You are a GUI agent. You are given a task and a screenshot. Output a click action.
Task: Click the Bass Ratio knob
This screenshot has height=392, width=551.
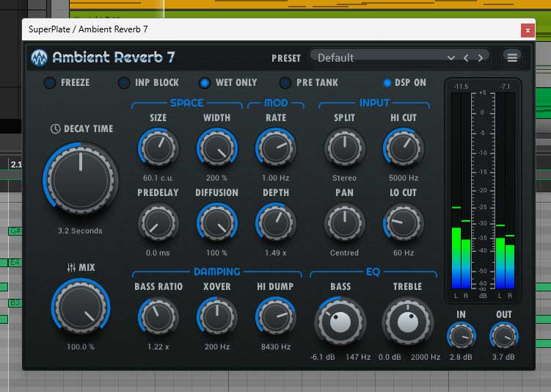pyautogui.click(x=158, y=316)
